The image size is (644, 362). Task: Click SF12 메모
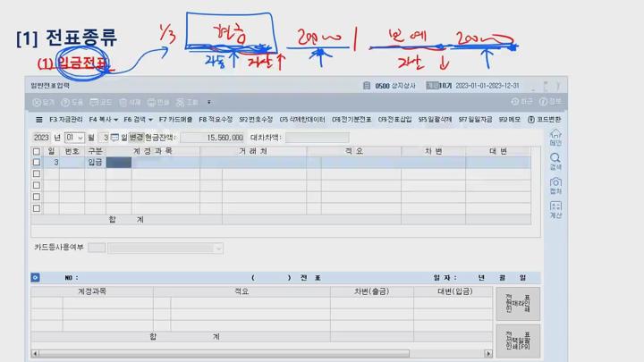tap(510, 120)
